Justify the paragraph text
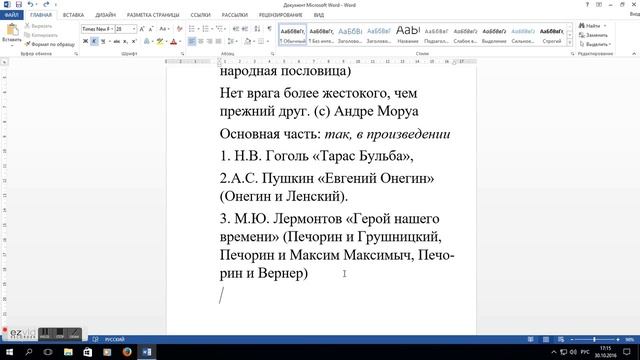This screenshot has width=640, height=360. [x=219, y=41]
